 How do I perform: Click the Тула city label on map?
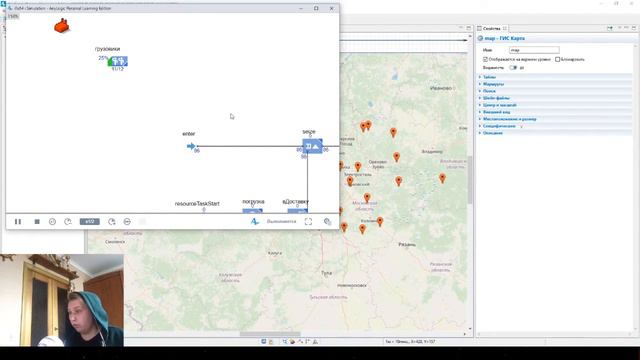(327, 273)
